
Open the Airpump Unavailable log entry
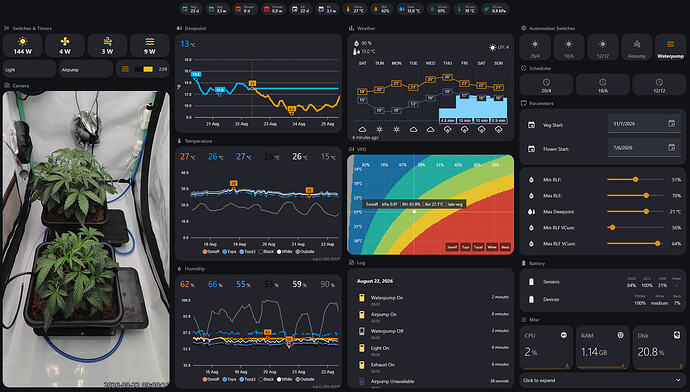tap(433, 383)
